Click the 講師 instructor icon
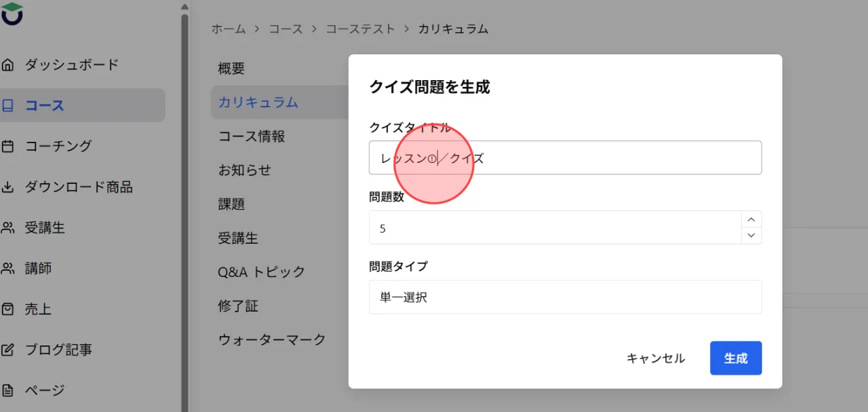The image size is (868, 412). coord(8,269)
